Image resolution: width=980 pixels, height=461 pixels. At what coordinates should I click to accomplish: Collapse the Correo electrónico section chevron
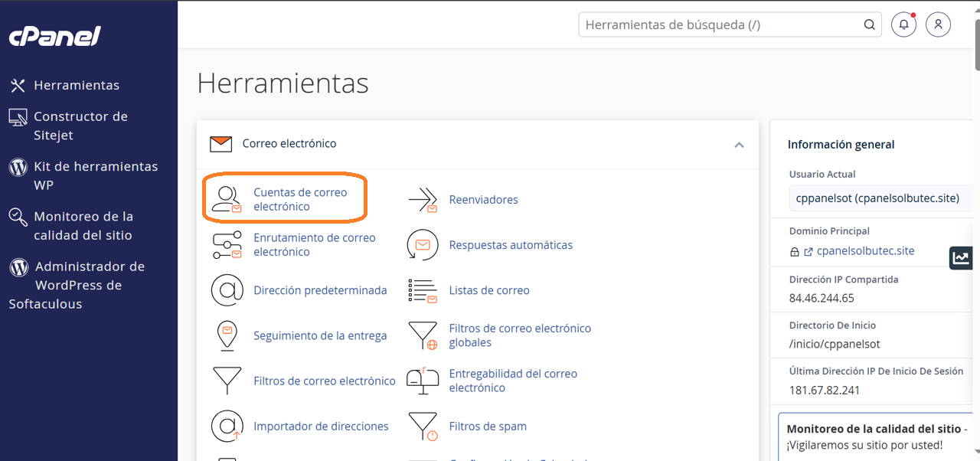[739, 145]
